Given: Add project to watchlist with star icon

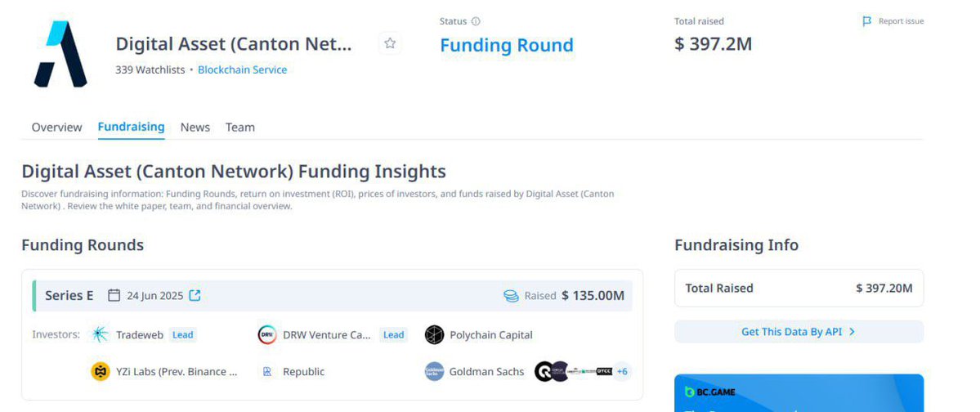Looking at the screenshot, I should tap(390, 43).
